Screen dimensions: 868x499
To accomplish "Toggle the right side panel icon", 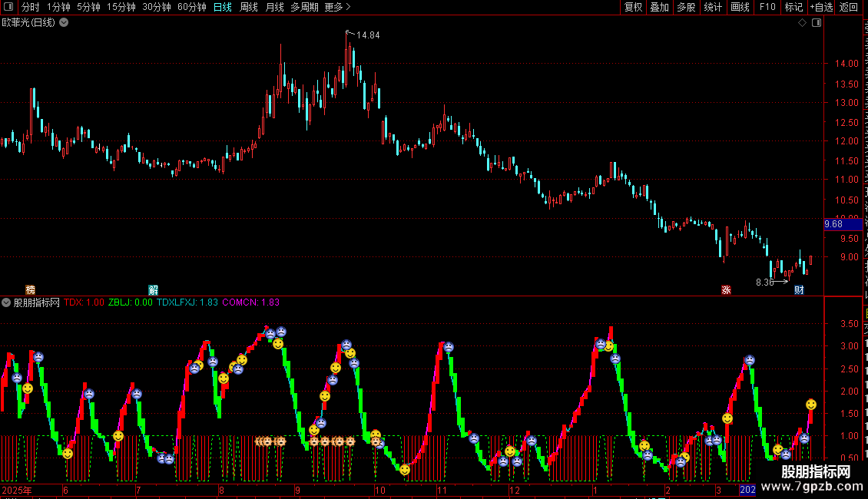I will tap(817, 23).
